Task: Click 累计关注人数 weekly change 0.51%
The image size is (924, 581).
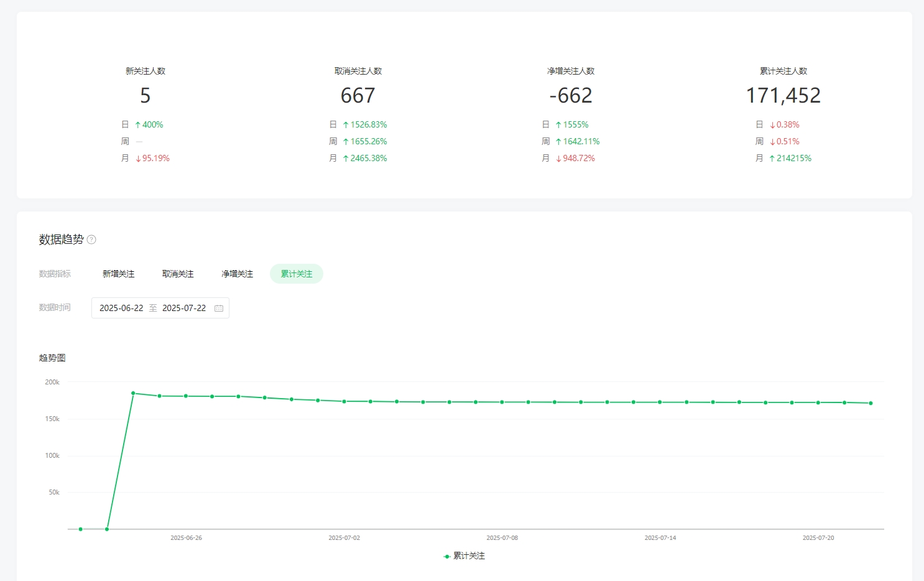Action: click(785, 142)
